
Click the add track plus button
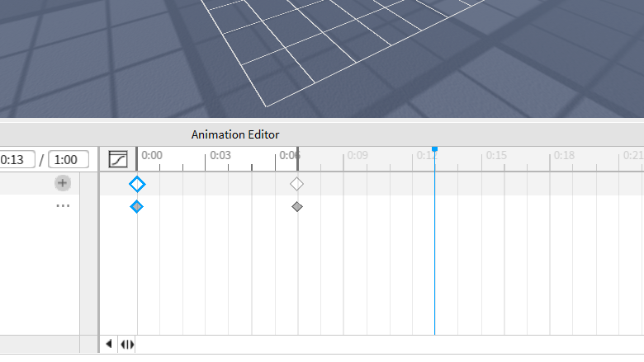(x=63, y=183)
